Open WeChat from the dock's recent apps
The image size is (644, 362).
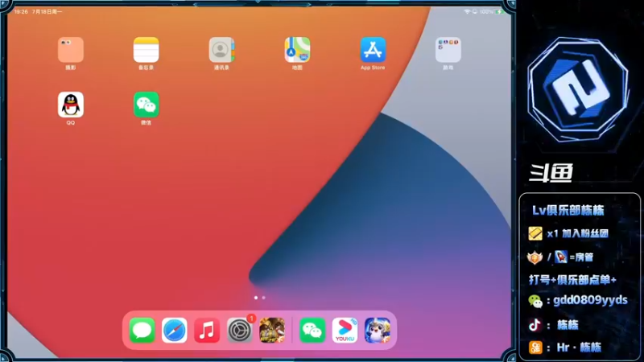(312, 330)
